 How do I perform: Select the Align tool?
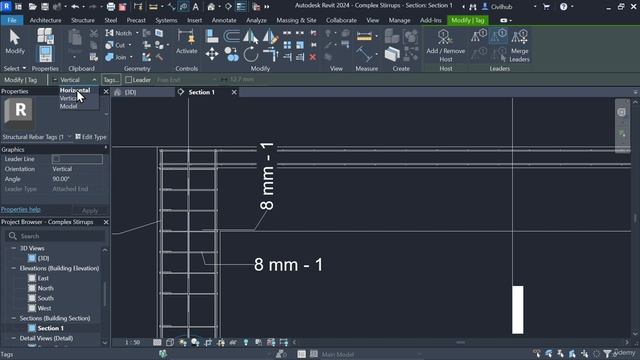tap(212, 36)
